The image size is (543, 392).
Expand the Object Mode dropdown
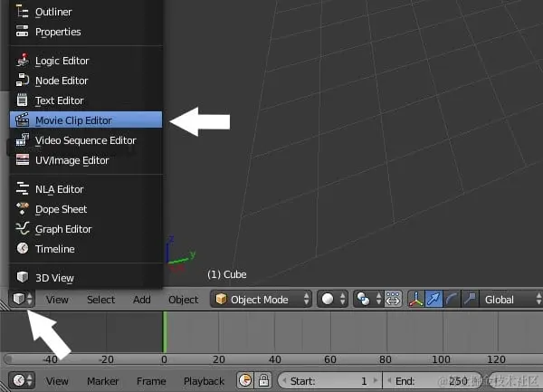[x=261, y=299]
